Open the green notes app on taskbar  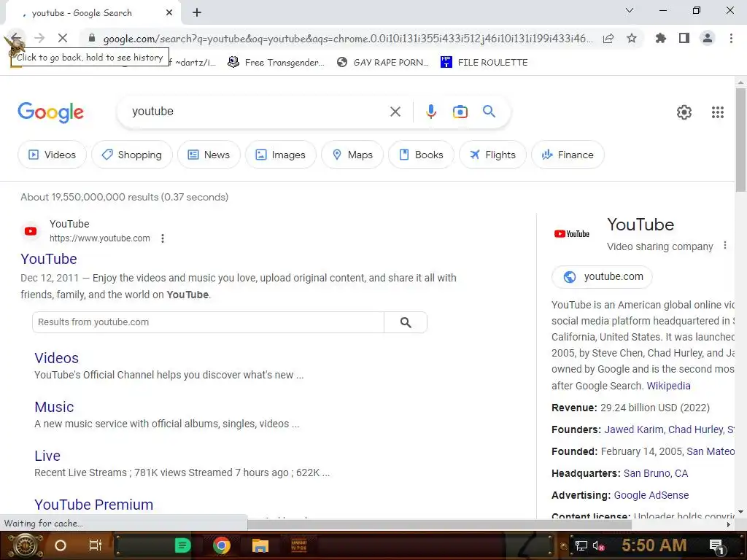pyautogui.click(x=182, y=545)
